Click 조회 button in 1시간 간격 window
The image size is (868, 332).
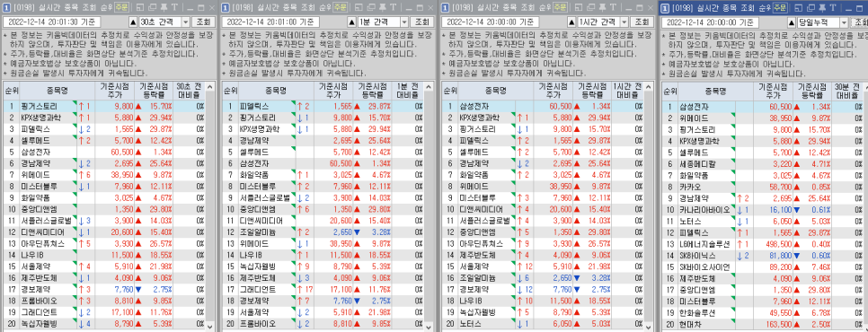(x=642, y=22)
